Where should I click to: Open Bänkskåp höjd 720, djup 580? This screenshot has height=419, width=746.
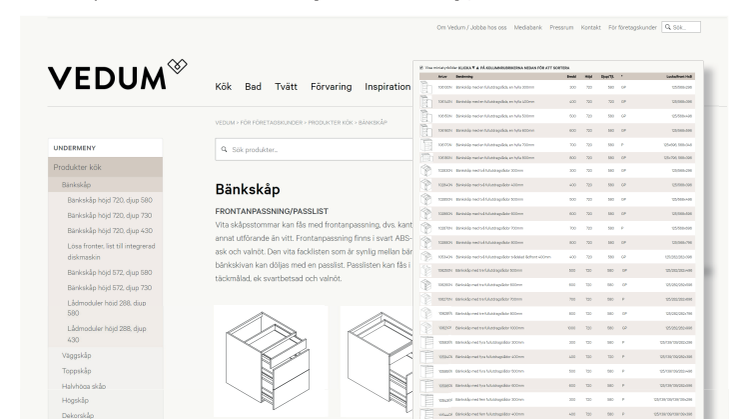point(110,200)
